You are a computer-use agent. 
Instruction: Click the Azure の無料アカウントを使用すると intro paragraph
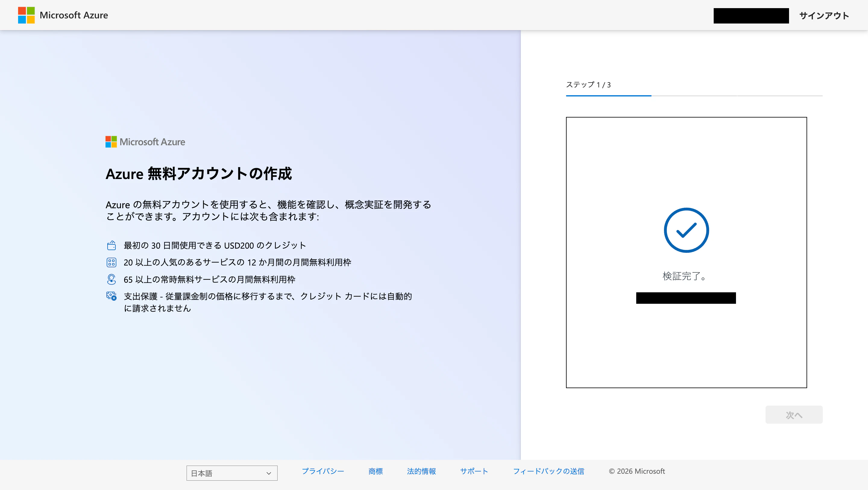pyautogui.click(x=269, y=210)
